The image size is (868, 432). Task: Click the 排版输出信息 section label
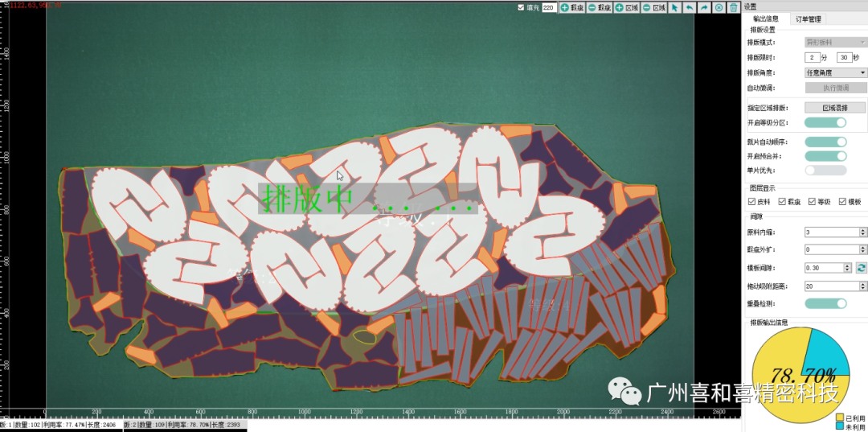768,322
